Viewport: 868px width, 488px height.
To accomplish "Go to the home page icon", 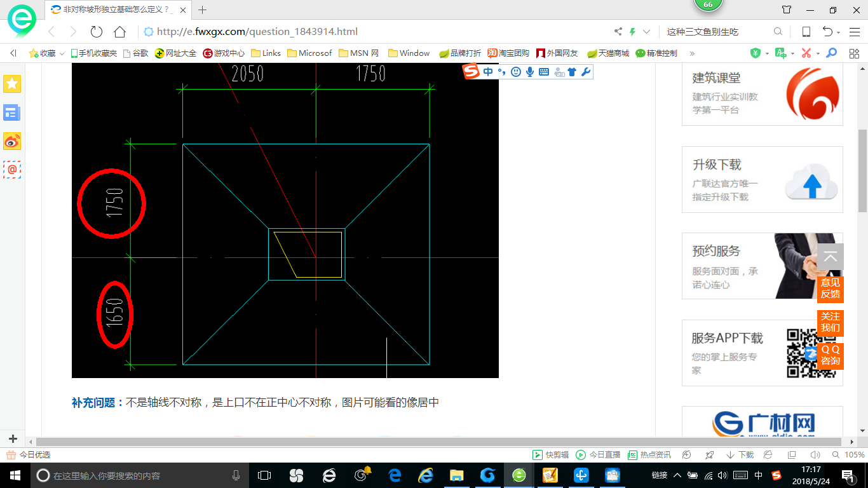I will 119,32.
